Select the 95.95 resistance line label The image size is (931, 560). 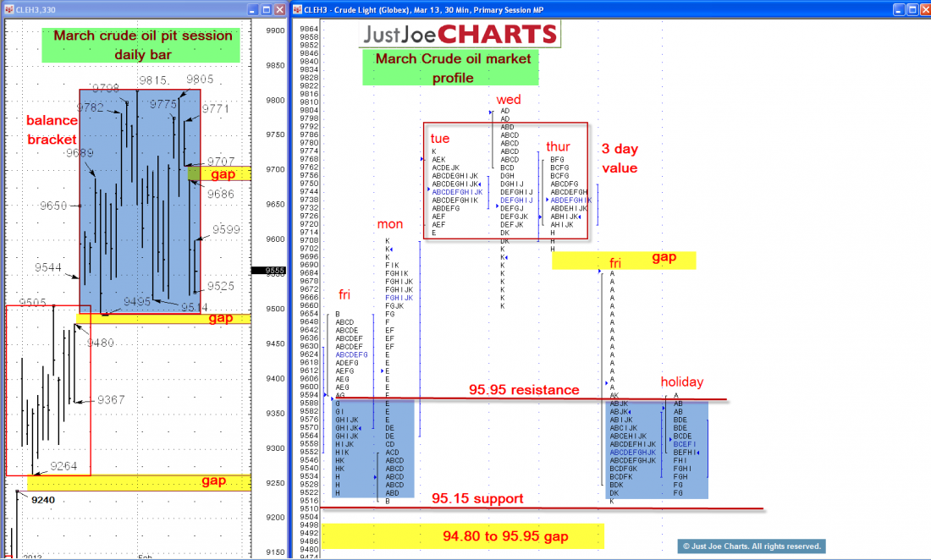(524, 390)
